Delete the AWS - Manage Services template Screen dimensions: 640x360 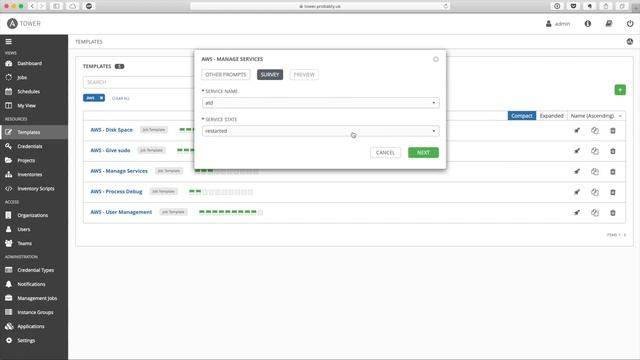tap(613, 172)
